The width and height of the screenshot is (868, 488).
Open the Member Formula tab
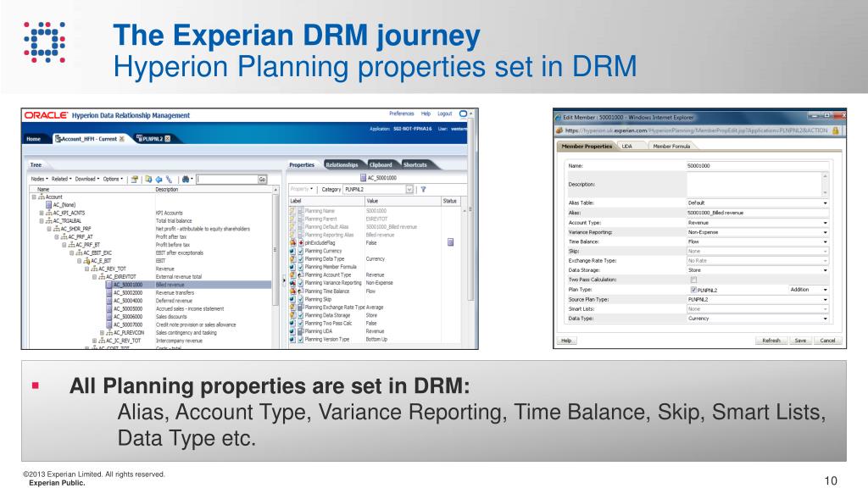[x=671, y=146]
